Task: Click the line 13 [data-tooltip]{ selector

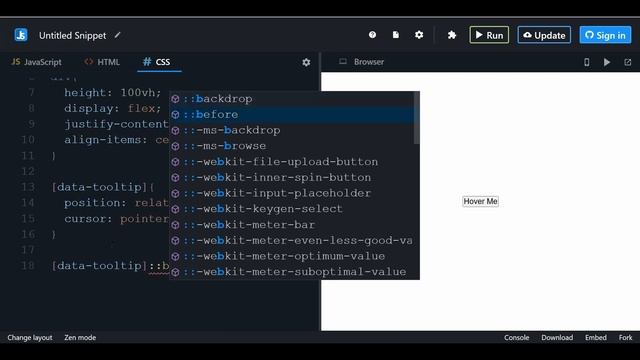Action: point(103,187)
